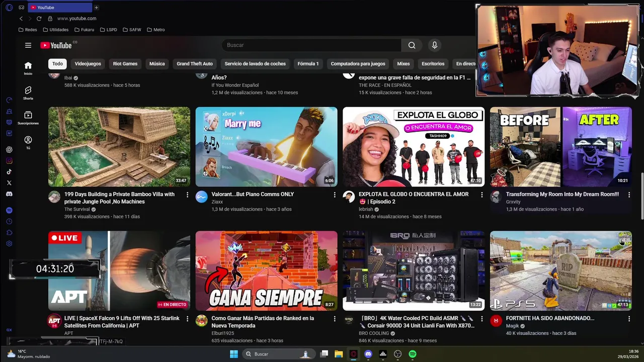This screenshot has width=644, height=362.
Task: Select the Grand Theft Auto filter chip
Action: tap(195, 64)
